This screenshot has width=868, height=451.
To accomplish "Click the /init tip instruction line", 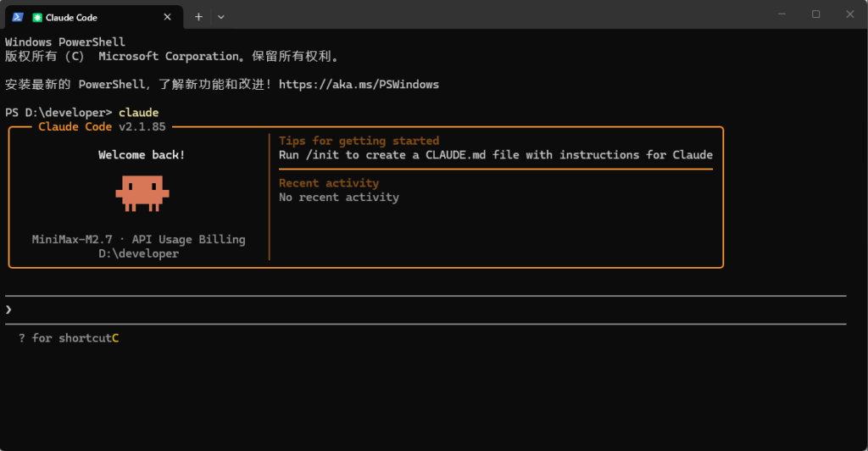I will [495, 155].
